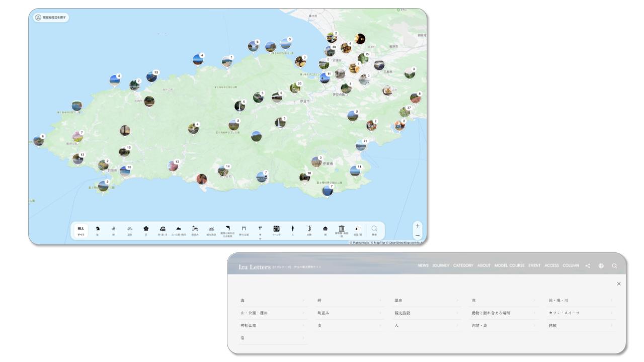Expand the カフェ・スイーツ category row
This screenshot has width=644, height=362.
[x=581, y=313]
